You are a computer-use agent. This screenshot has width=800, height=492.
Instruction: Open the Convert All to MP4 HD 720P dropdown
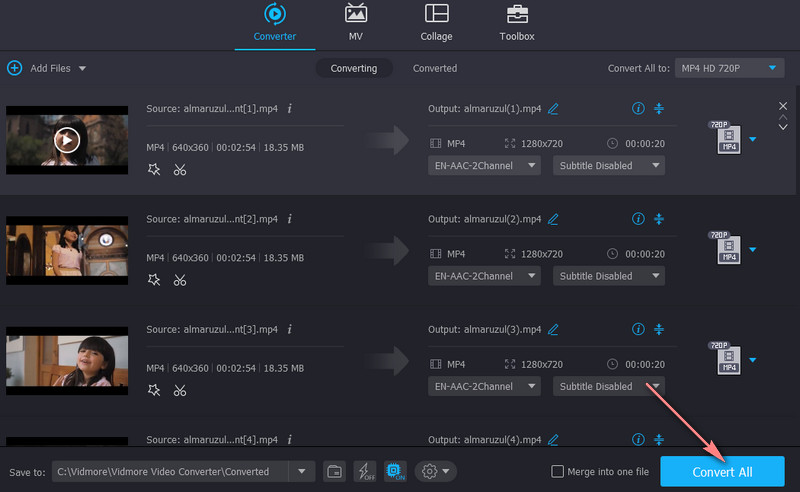point(729,68)
